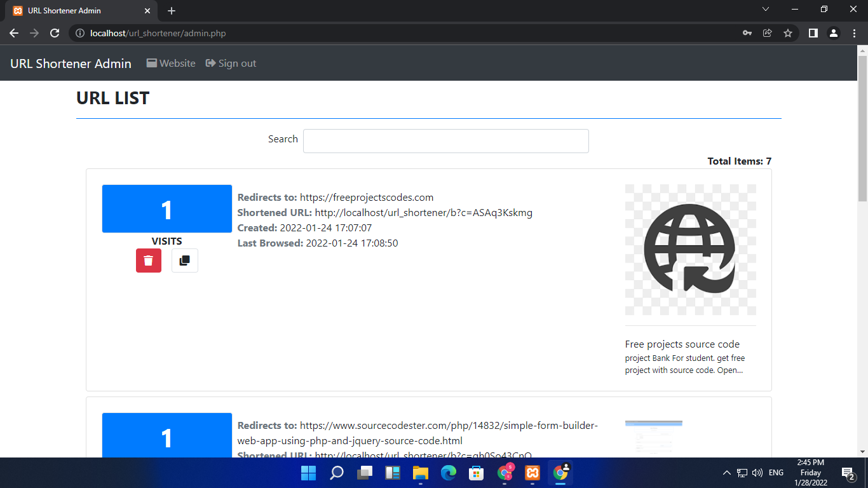Click the globe preview image
868x488 pixels.
690,250
